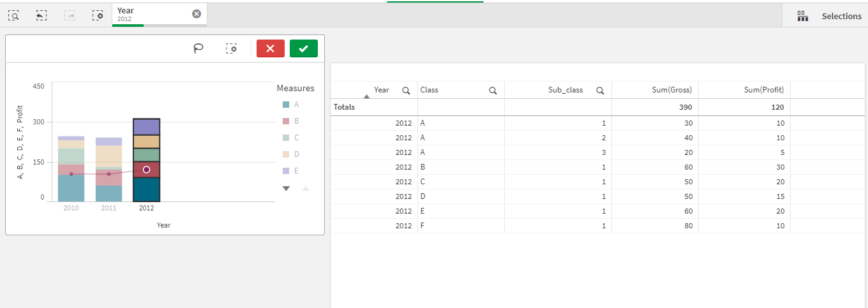Click the Totals row label

tap(344, 107)
